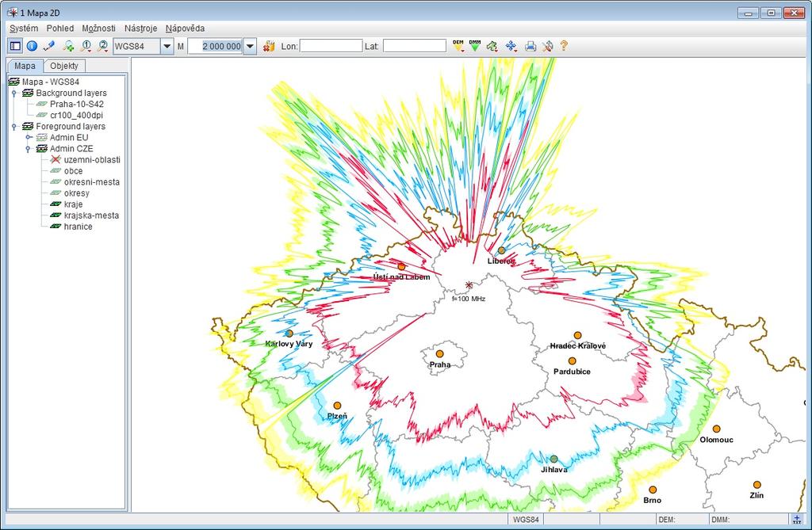Click the transmitter star at f=100 MHz
This screenshot has height=530, width=812.
coord(469,285)
